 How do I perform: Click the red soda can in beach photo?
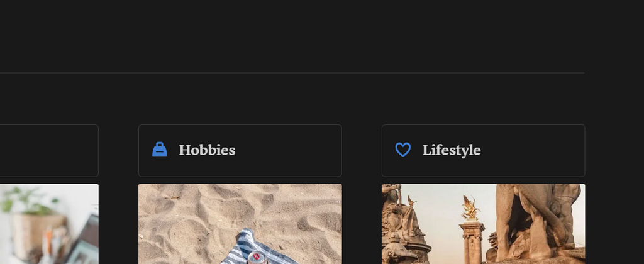tap(257, 259)
